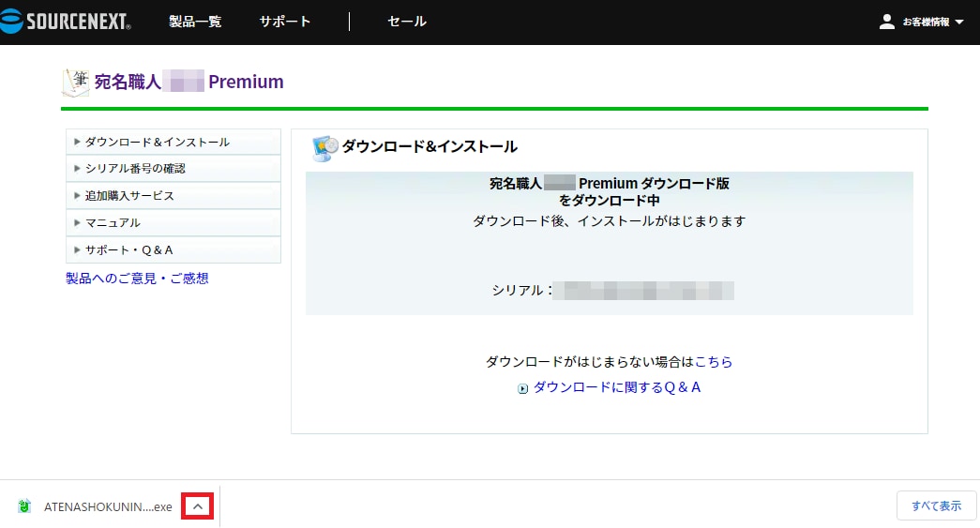Click the arrow icon beside Q＆A link
This screenshot has width=980, height=528.
(x=522, y=388)
